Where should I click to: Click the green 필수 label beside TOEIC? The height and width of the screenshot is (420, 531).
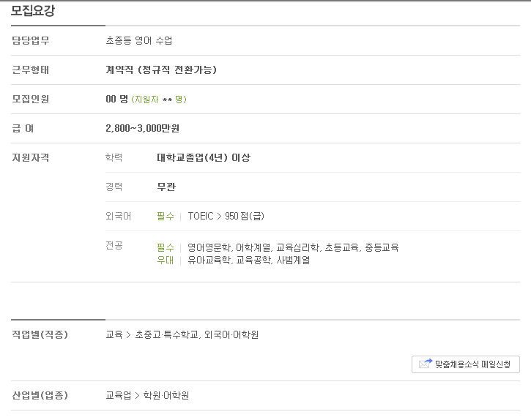pos(166,216)
